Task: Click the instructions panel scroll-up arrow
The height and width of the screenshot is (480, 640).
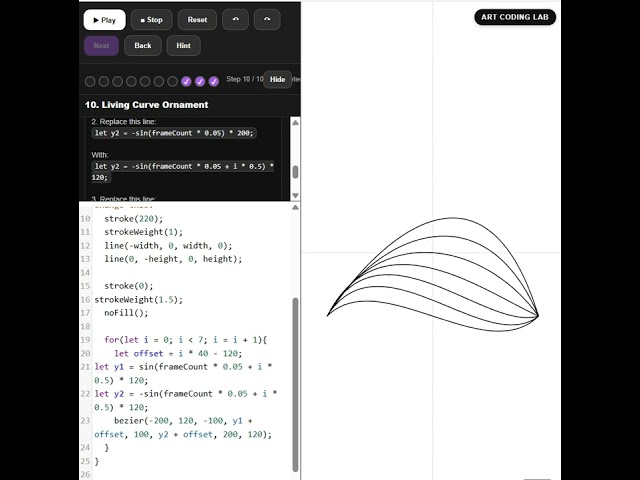Action: pyautogui.click(x=296, y=123)
